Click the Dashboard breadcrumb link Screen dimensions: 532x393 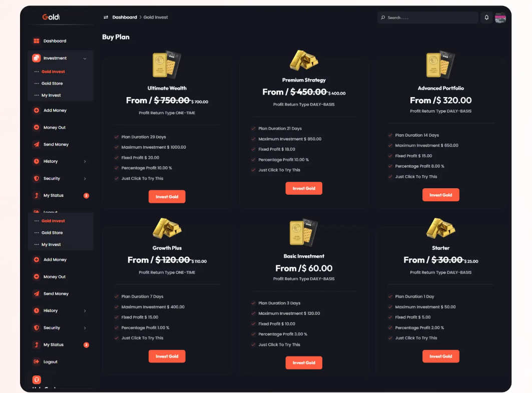pos(125,18)
